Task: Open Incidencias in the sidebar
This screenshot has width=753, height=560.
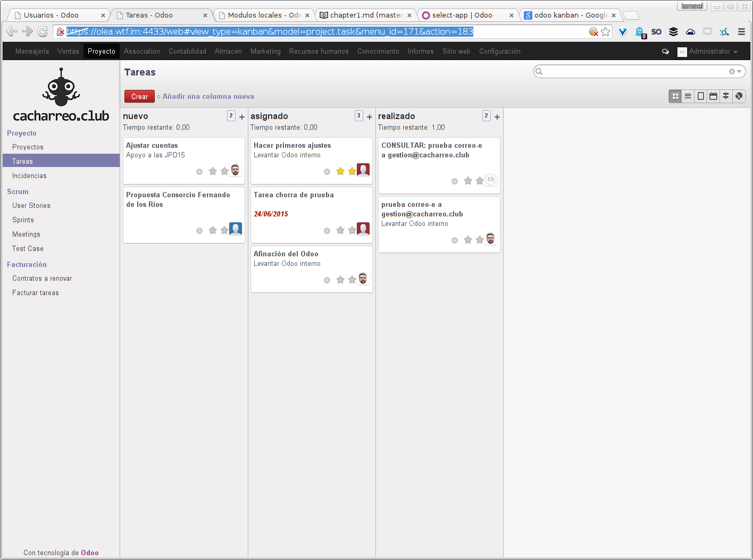Action: click(29, 176)
